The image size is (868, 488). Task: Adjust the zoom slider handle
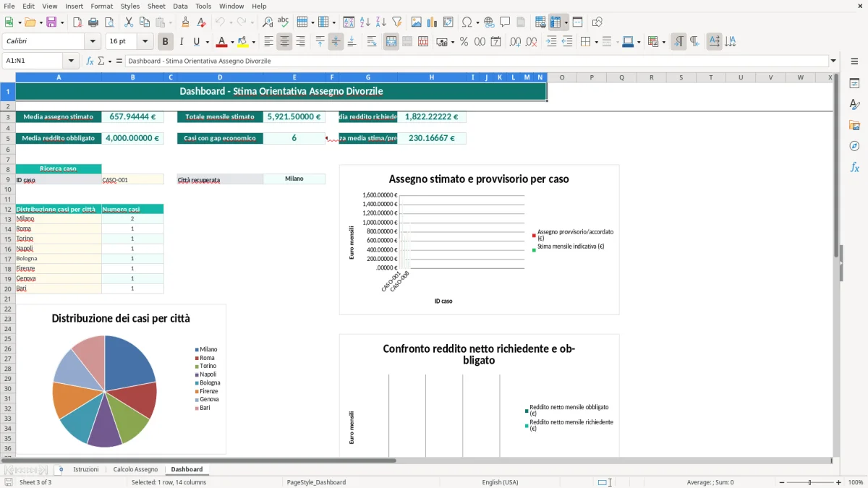click(810, 482)
